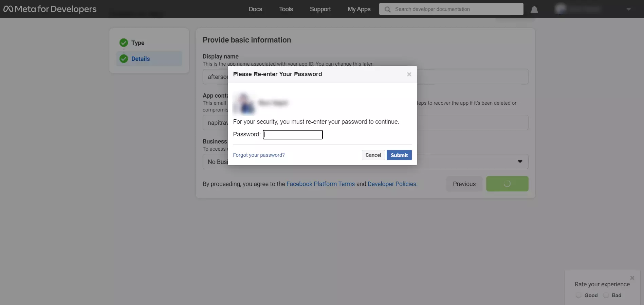The width and height of the screenshot is (644, 305).
Task: Open the Support menu
Action: (x=320, y=9)
